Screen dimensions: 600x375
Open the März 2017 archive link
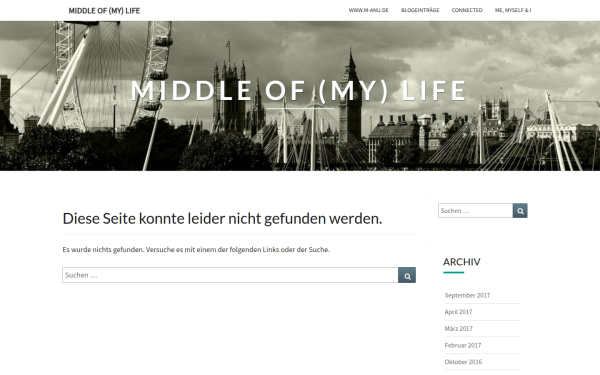pos(458,329)
